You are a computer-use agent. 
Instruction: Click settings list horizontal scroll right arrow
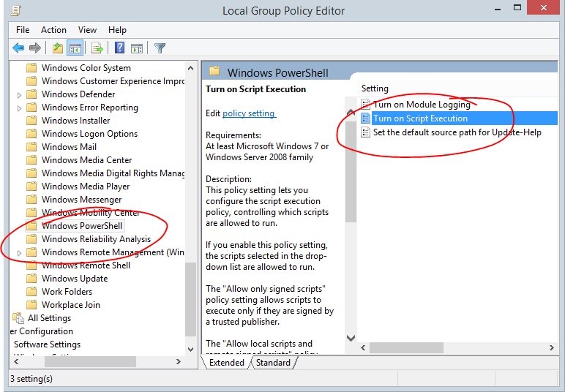pyautogui.click(x=551, y=347)
